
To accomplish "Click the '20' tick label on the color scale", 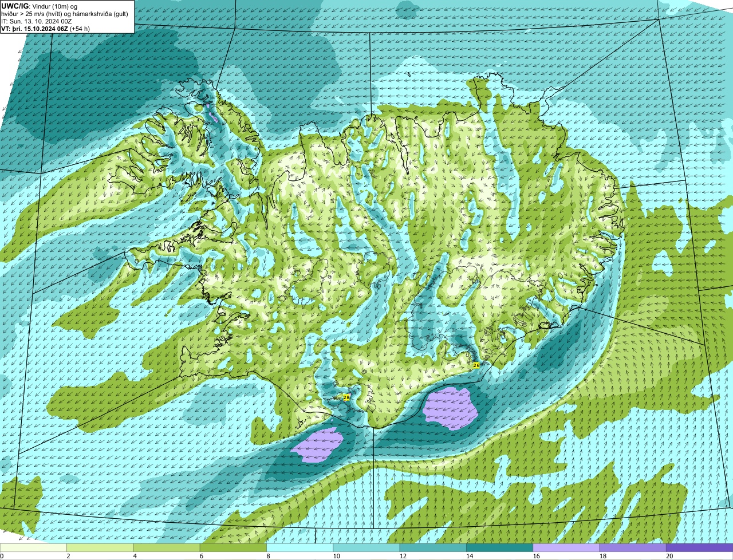I will (x=669, y=556).
